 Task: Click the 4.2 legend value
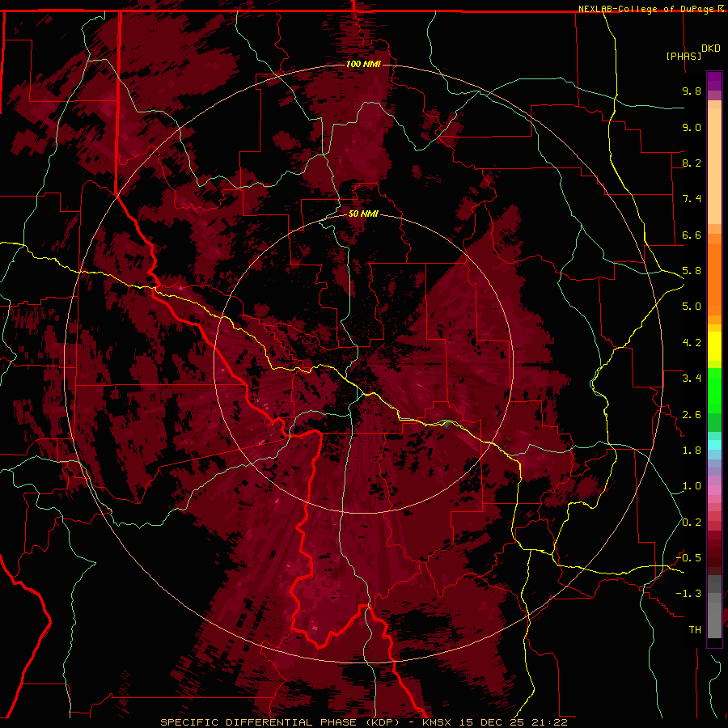(x=692, y=343)
